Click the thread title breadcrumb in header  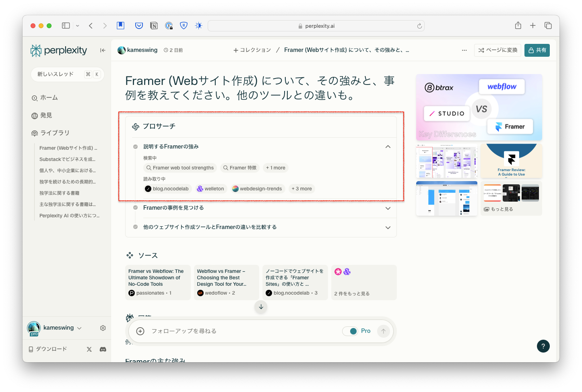coord(347,50)
